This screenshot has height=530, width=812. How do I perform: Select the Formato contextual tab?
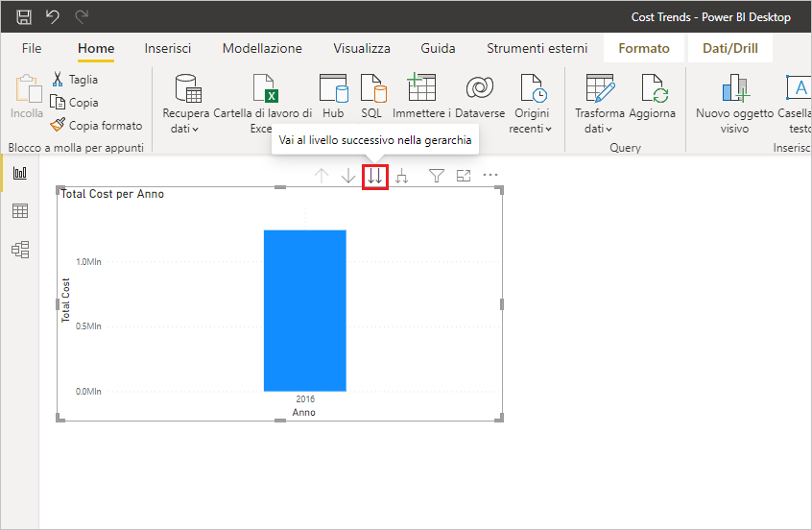click(x=644, y=48)
